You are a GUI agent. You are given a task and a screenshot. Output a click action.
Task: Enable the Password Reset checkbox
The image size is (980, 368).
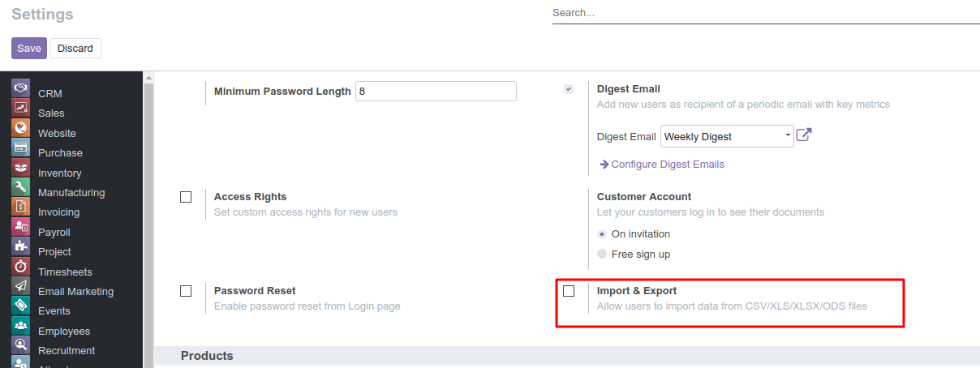pos(186,291)
